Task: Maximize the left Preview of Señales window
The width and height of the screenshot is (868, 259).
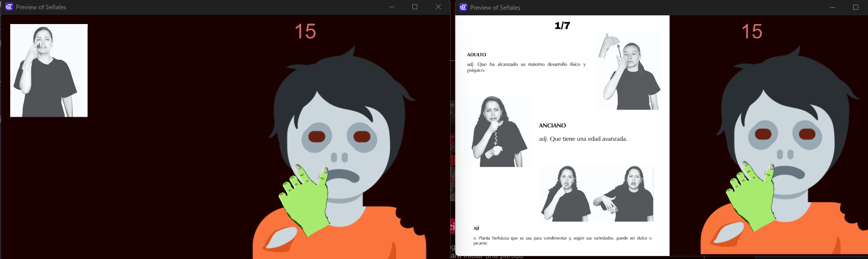Action: [x=415, y=7]
